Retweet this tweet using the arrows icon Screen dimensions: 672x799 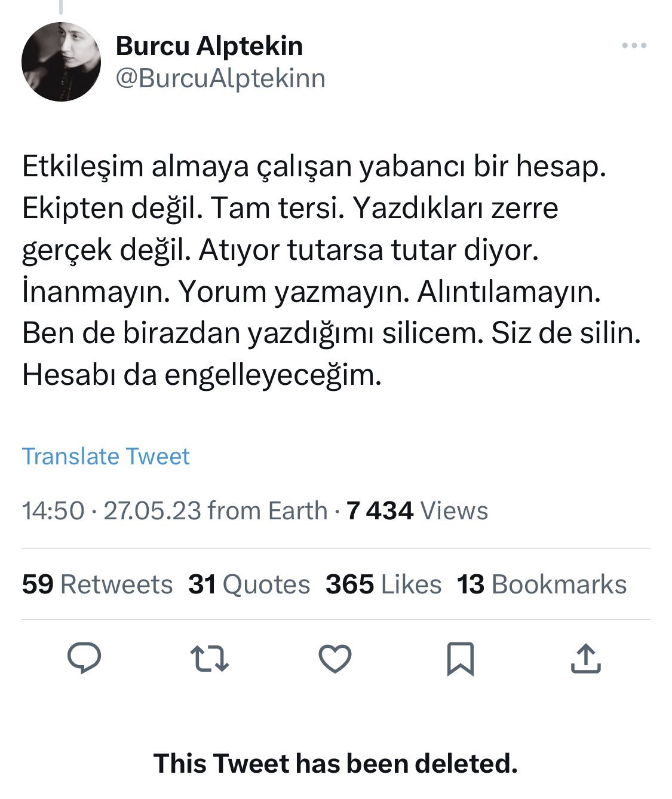click(x=210, y=658)
